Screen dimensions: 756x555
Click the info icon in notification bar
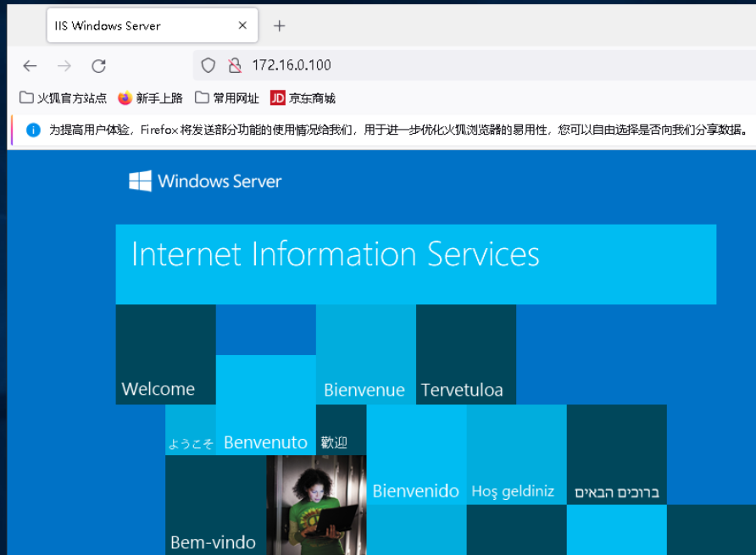[33, 130]
